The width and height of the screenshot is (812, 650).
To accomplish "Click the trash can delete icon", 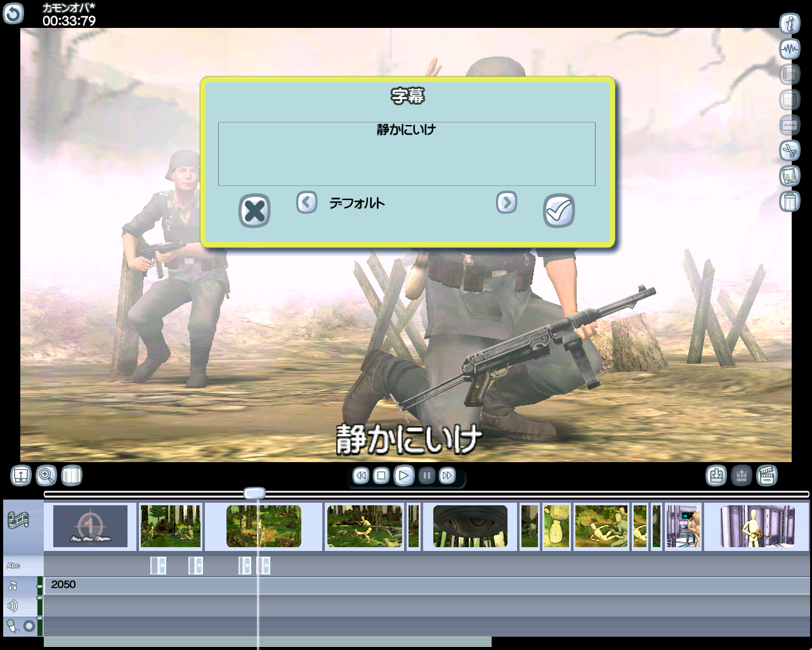I will click(x=789, y=201).
